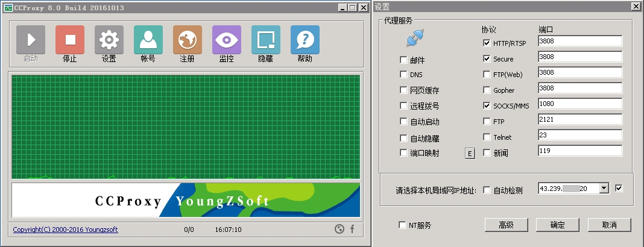
Task: Enable the Gopher checkbox
Action: click(487, 90)
